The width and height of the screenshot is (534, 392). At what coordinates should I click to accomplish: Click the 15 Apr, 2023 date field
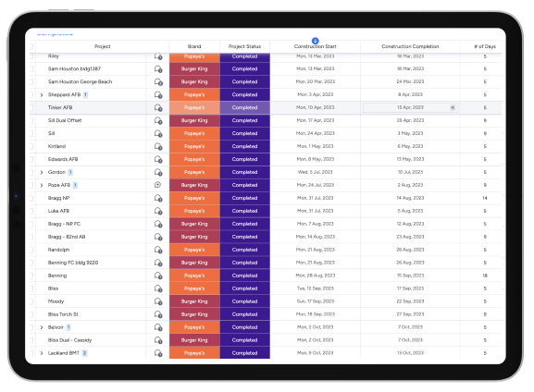click(410, 107)
